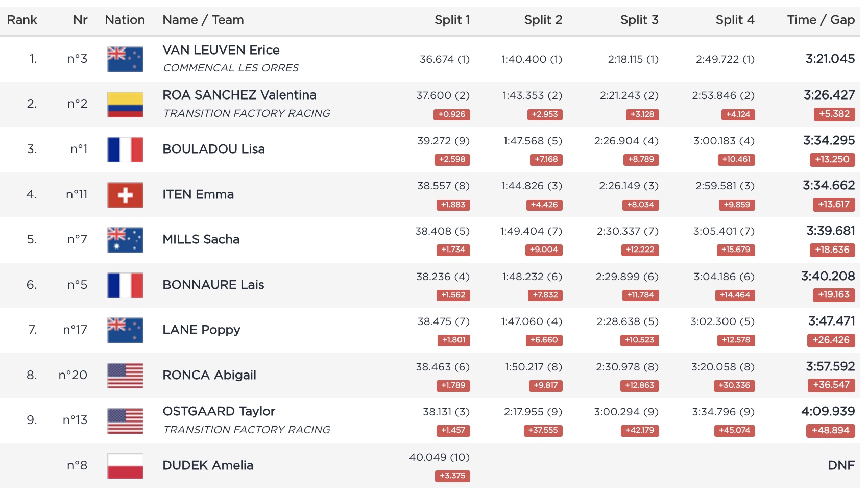The image size is (868, 497).
Task: Click the Poland flag for Dudek Amelia
Action: (125, 466)
